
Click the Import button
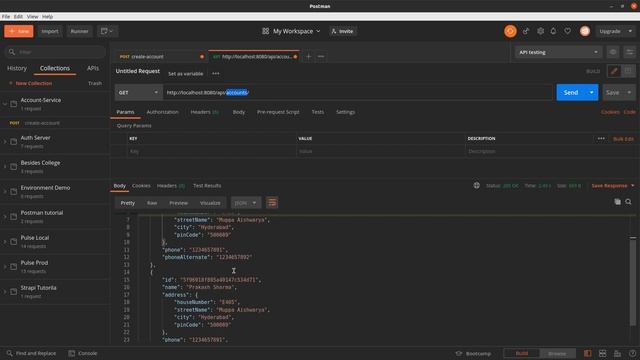(x=50, y=31)
